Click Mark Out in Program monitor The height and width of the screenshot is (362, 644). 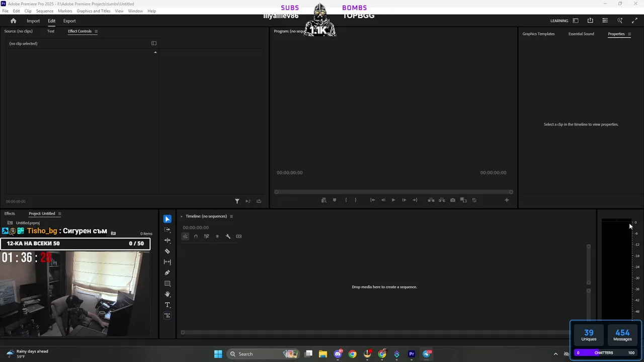click(x=356, y=200)
